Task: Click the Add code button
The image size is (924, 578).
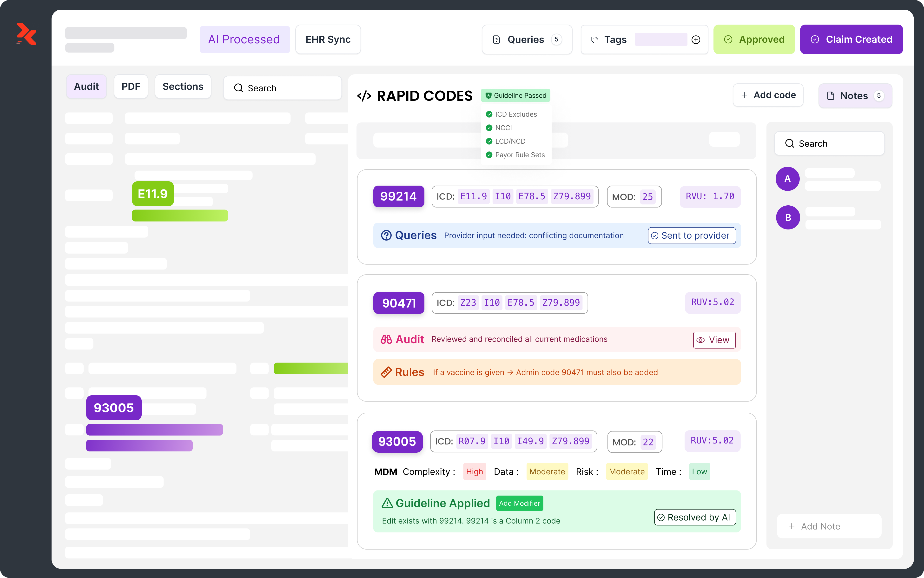Action: coord(768,95)
